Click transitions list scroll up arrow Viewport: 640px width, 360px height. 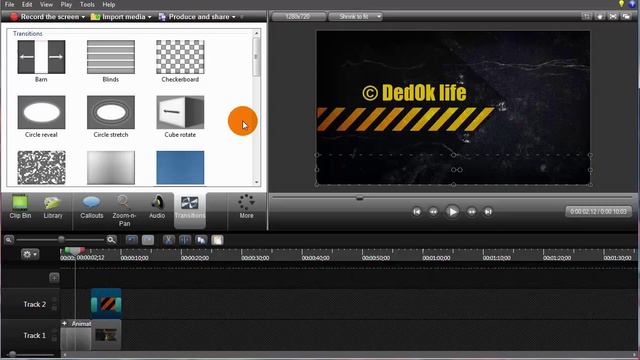pyautogui.click(x=256, y=33)
